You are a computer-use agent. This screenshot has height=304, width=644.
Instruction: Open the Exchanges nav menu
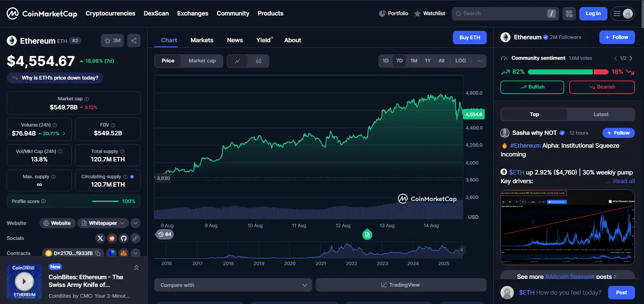[193, 13]
